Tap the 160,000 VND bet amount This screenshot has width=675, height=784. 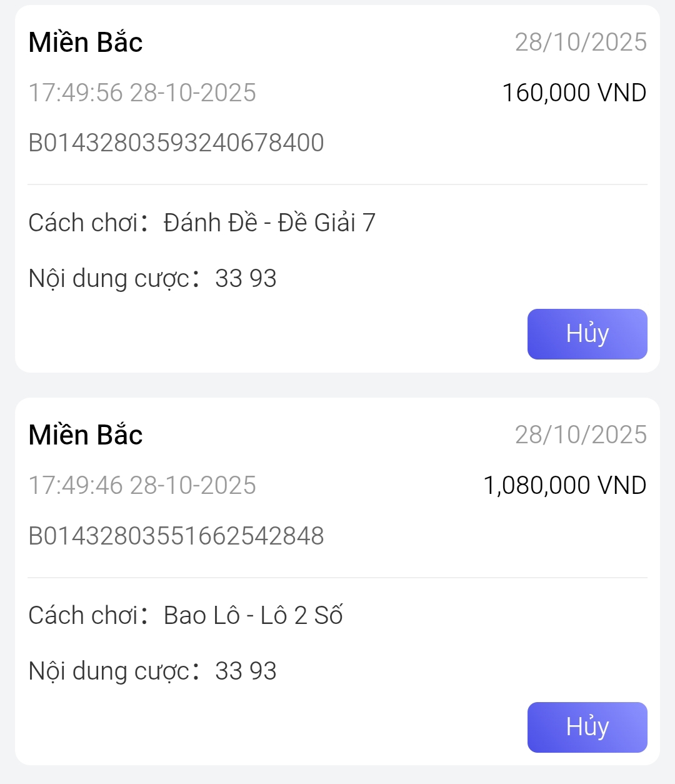click(x=574, y=93)
